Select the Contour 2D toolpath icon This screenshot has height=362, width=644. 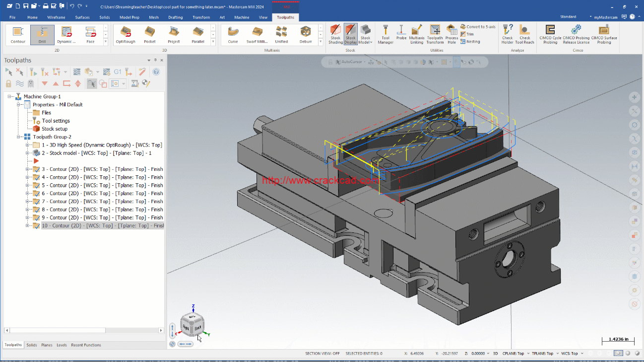click(x=18, y=35)
